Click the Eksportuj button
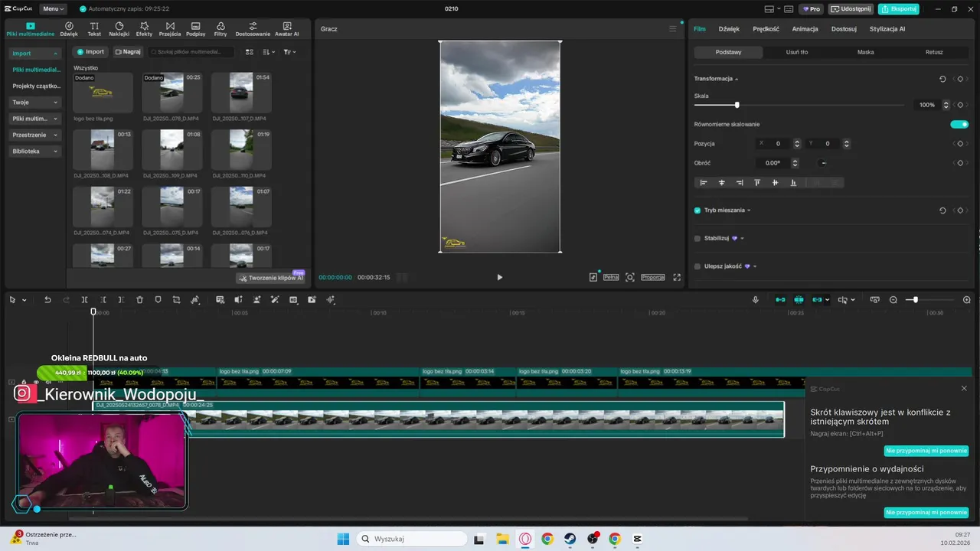This screenshot has width=980, height=551. tap(898, 9)
